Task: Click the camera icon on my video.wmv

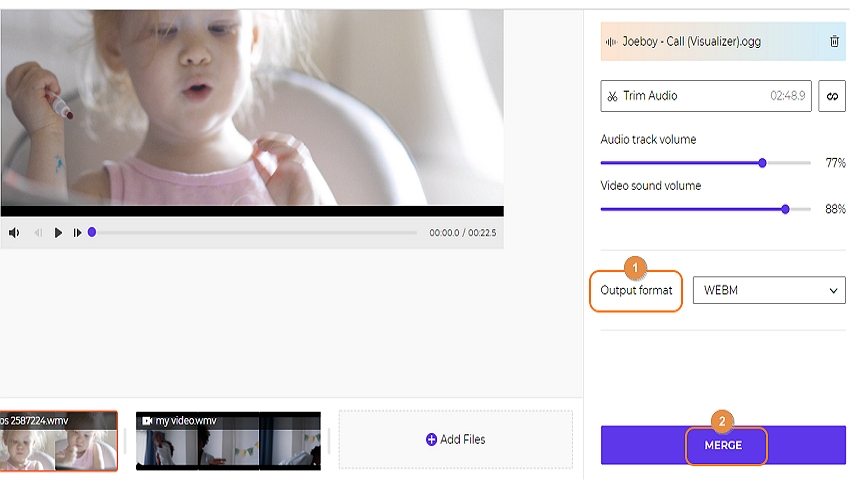Action: coord(147,421)
